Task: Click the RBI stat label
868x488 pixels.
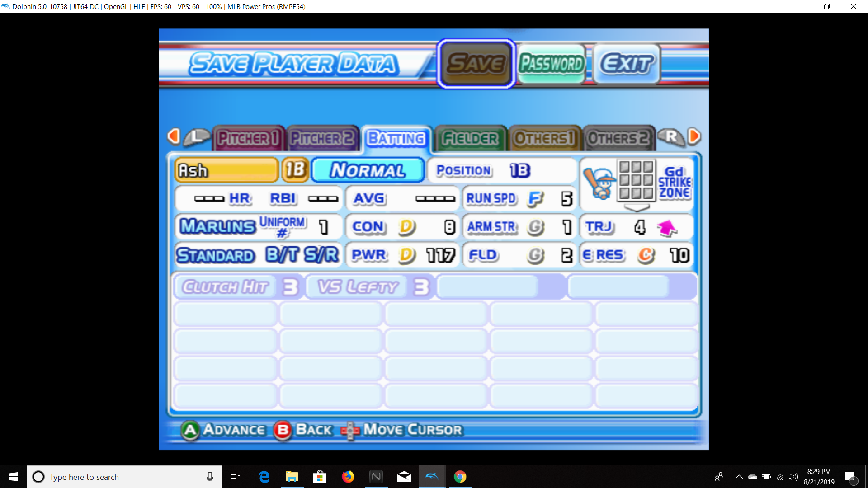Action: tap(283, 198)
